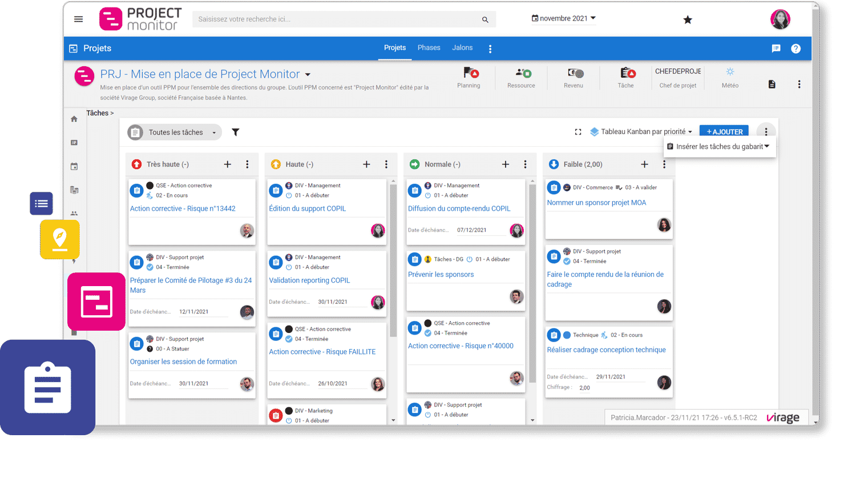Open user profile avatar in header
Screen dimensions: 868x490
coord(780,19)
